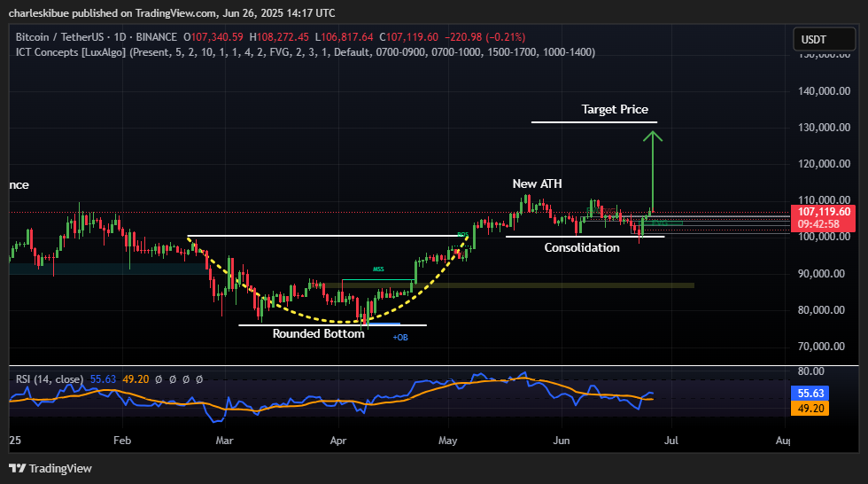Click the 140,000.00 price axis label
This screenshot has width=868, height=484.
[824, 91]
